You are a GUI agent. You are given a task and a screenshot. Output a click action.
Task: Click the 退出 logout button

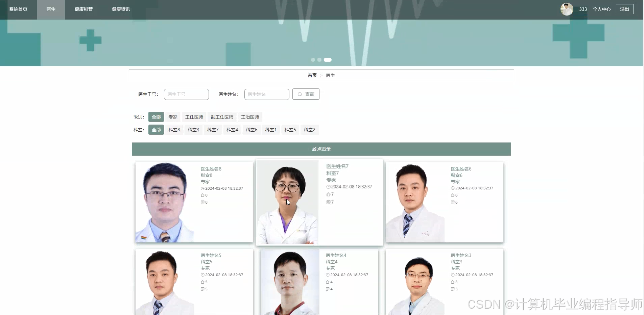625,9
